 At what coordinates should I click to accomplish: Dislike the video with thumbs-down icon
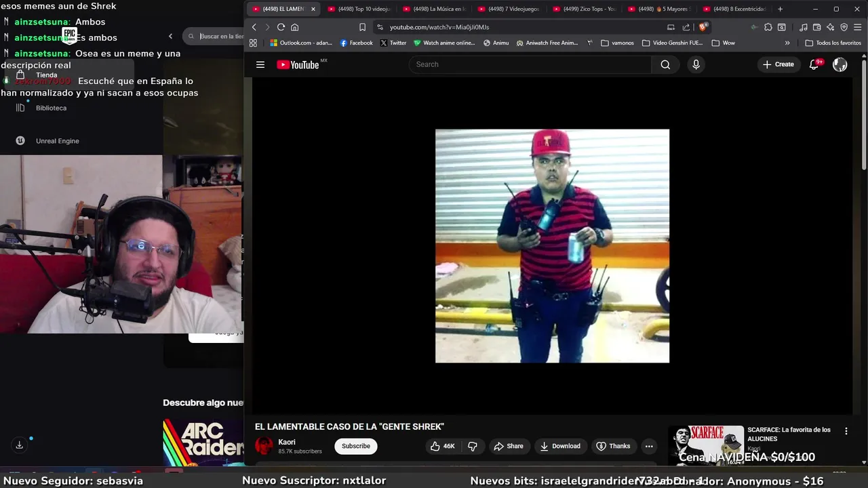[473, 446]
